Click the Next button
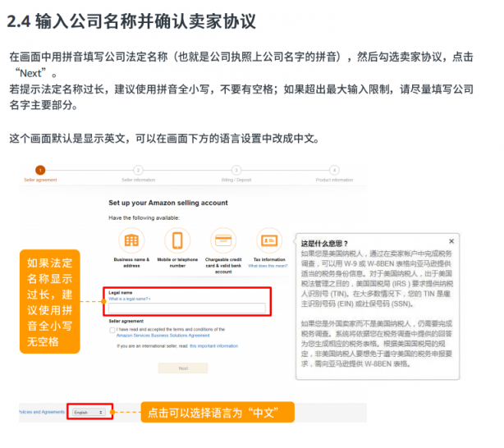504x448 pixels. tap(183, 368)
